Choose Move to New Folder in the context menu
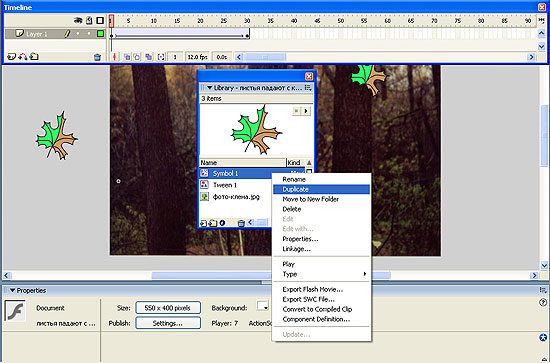Viewport: 550px width, 363px height. (321, 199)
